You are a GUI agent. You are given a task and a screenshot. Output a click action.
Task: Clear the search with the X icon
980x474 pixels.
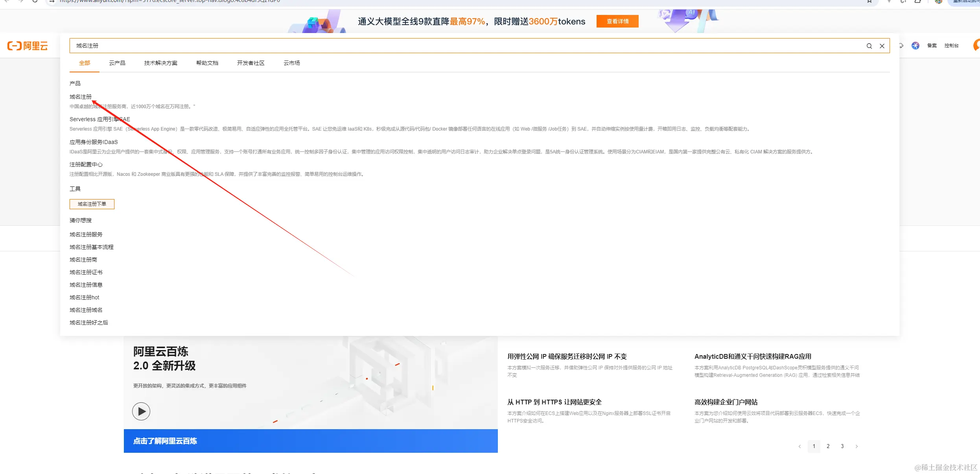[x=882, y=46]
